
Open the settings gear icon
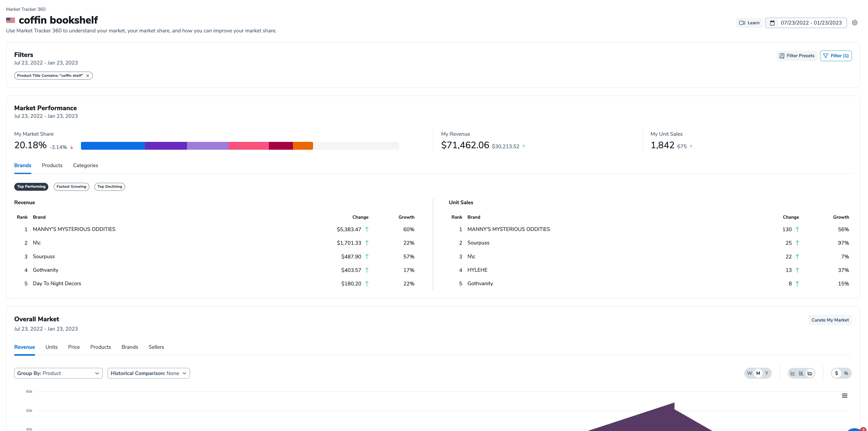(x=855, y=23)
